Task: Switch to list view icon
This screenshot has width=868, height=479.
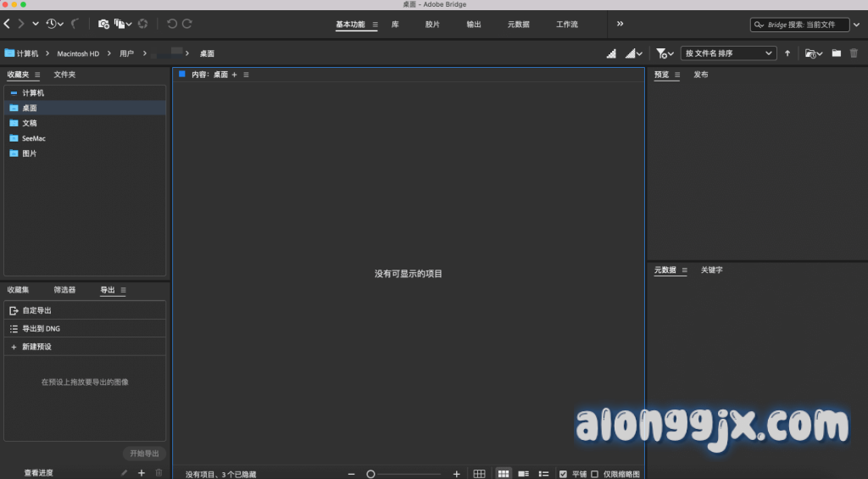Action: [544, 474]
